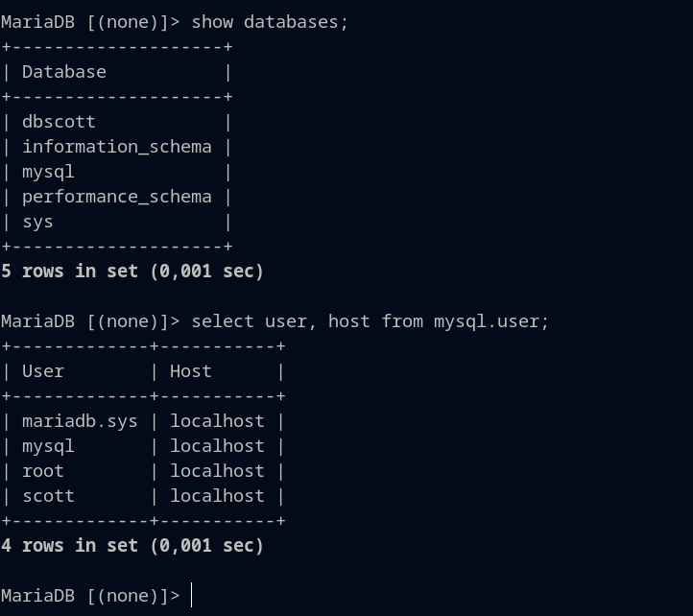Screen dimensions: 693x616
Task: Select the performance_schema database entry
Action: [x=116, y=197]
